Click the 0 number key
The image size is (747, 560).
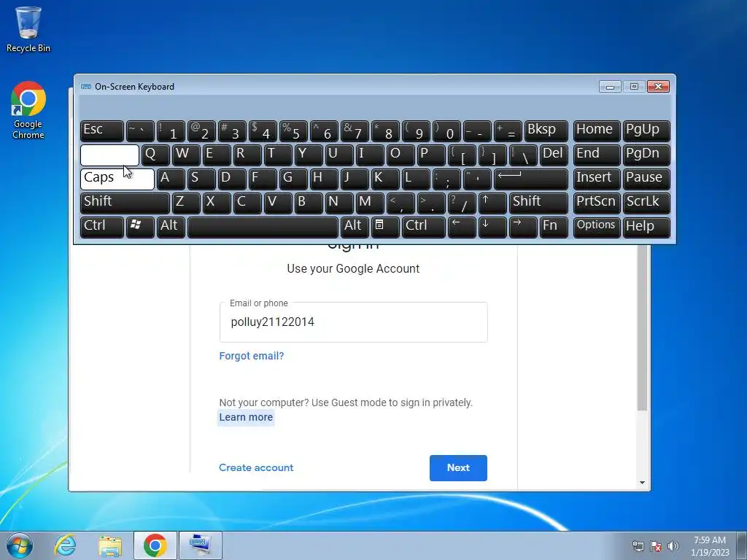point(446,131)
